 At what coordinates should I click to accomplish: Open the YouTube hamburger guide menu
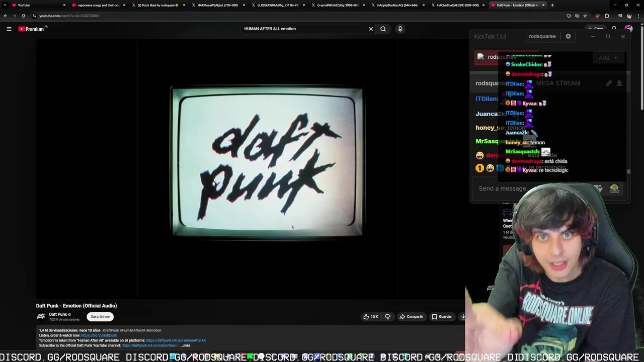click(9, 29)
